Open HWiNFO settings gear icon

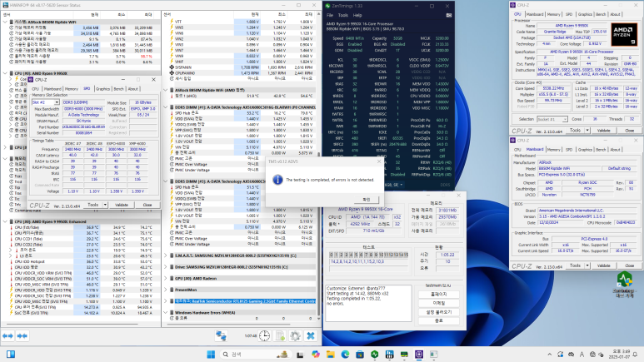coord(295,335)
